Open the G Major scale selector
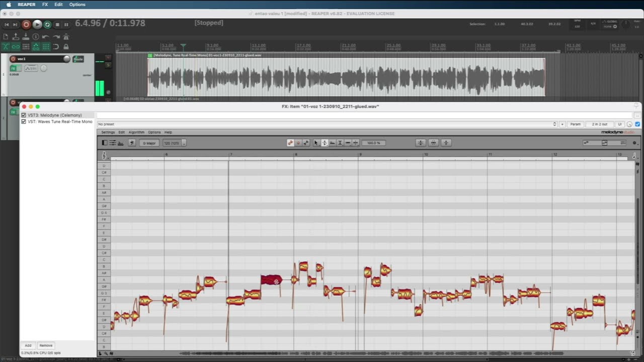This screenshot has width=644, height=362. tap(149, 143)
